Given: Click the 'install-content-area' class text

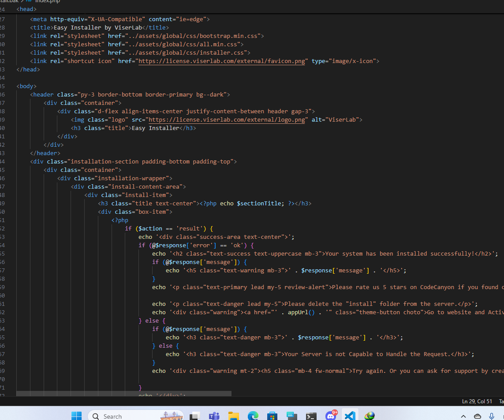Looking at the screenshot, I should [x=145, y=187].
